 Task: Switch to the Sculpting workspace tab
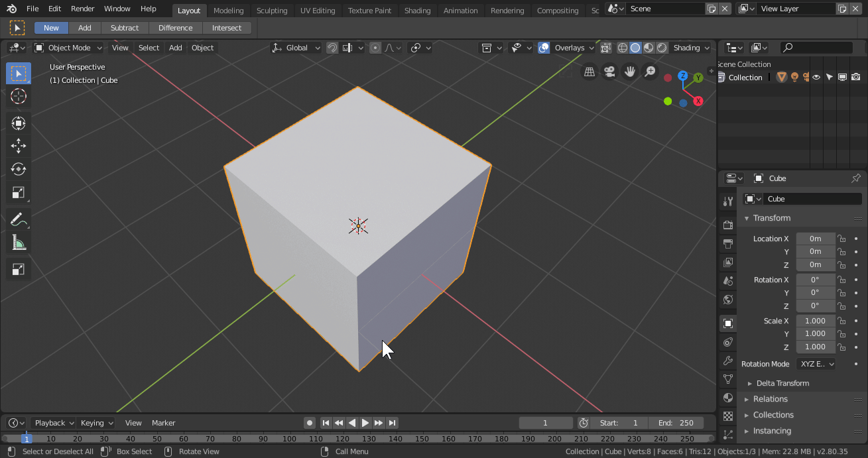(272, 11)
